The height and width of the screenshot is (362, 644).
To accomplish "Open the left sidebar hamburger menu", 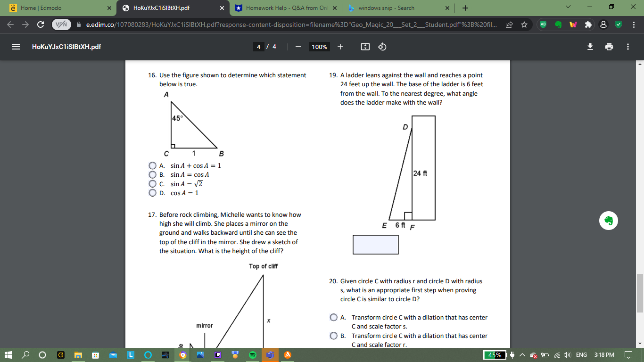I will pos(16,46).
